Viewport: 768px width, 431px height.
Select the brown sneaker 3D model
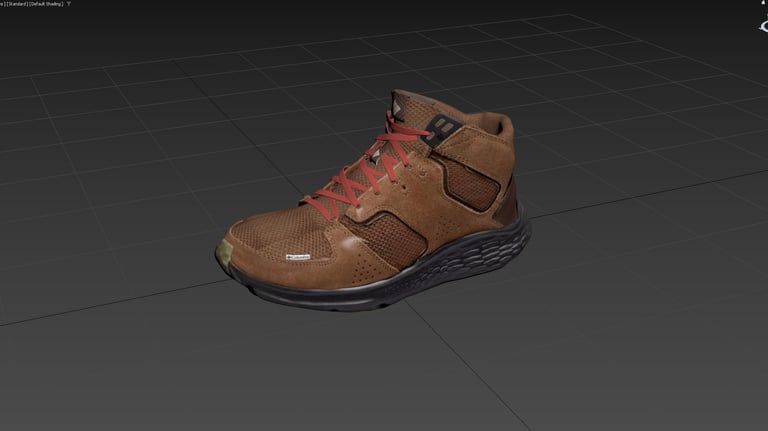375,201
